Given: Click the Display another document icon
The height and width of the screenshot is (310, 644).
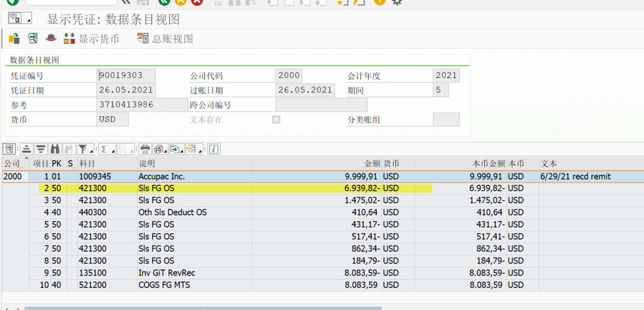Looking at the screenshot, I should coord(33,39).
